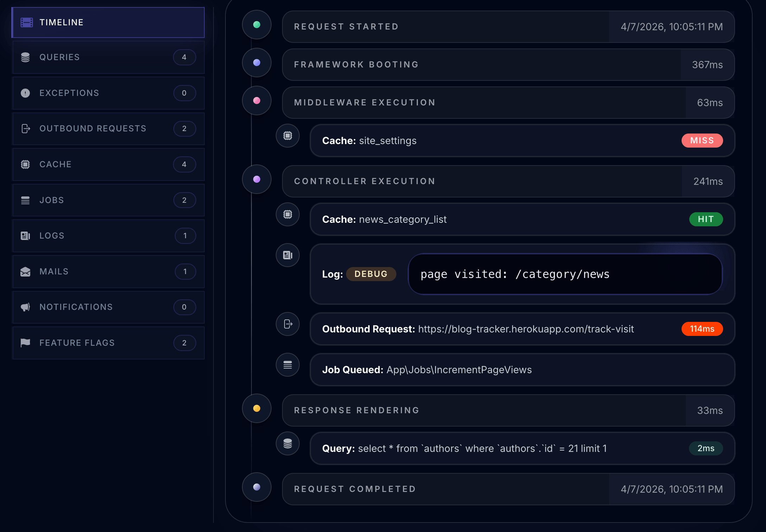The height and width of the screenshot is (532, 766).
Task: Switch to the Queries tab
Action: pos(108,57)
